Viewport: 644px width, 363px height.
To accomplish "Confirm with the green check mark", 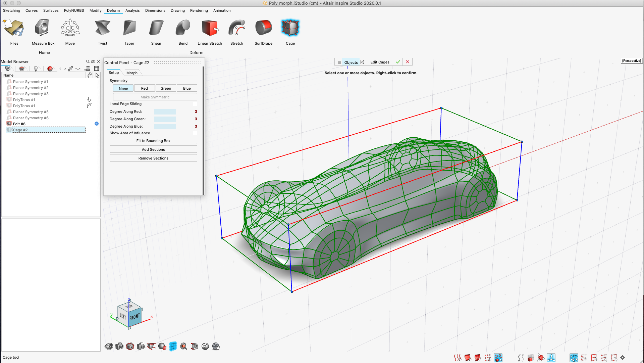I will [398, 62].
